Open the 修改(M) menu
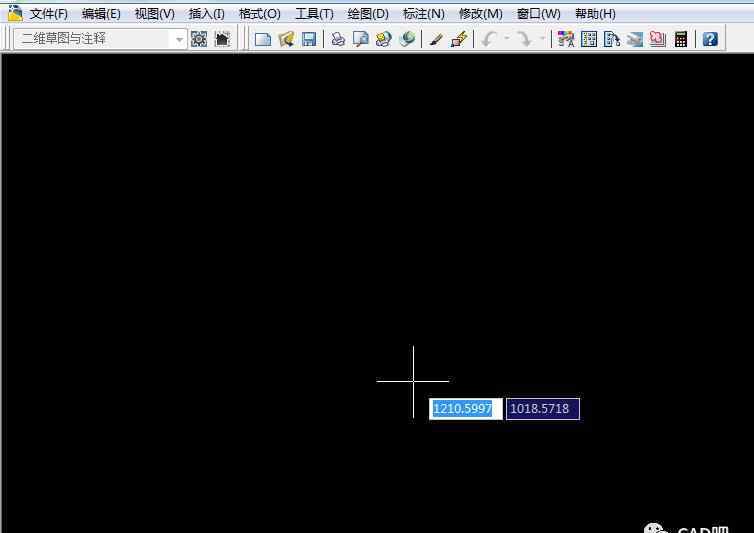 pyautogui.click(x=480, y=14)
